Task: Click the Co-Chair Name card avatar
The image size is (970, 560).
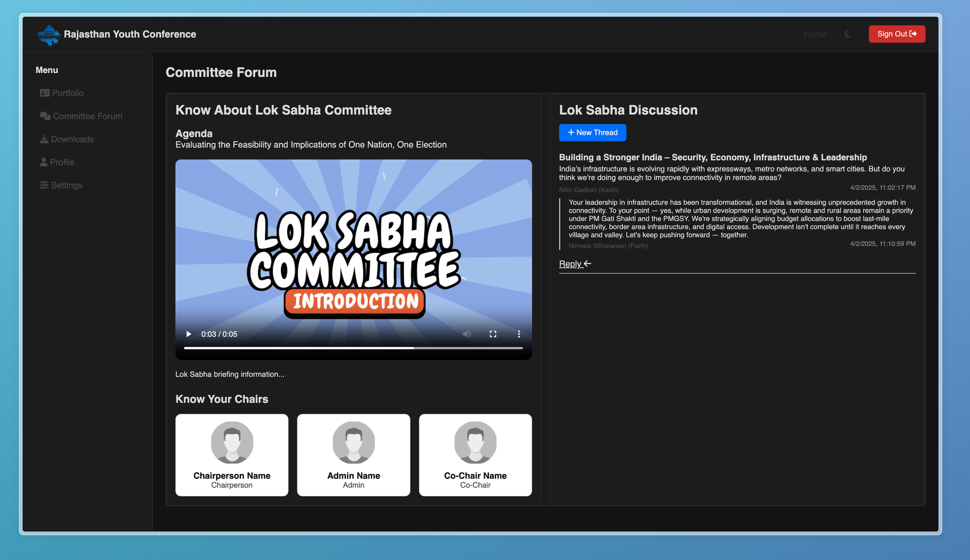Action: tap(475, 443)
